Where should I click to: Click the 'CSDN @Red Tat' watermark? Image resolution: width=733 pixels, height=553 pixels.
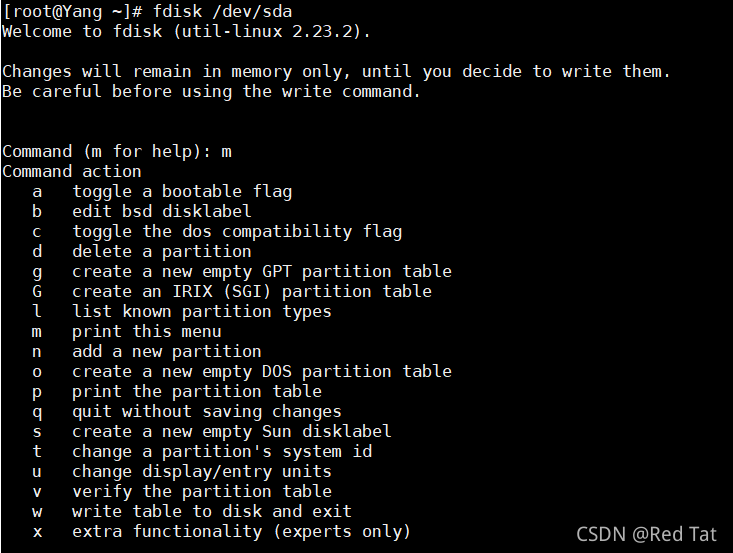[647, 534]
